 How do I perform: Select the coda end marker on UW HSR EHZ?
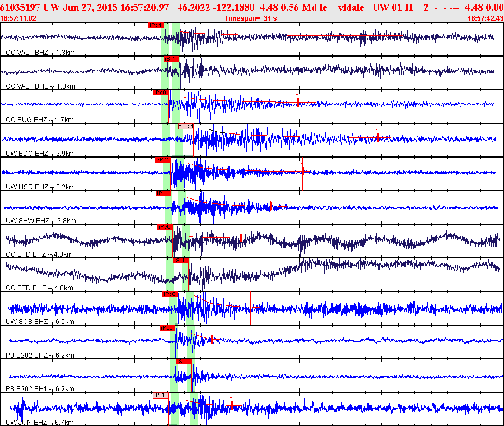coord(302,170)
